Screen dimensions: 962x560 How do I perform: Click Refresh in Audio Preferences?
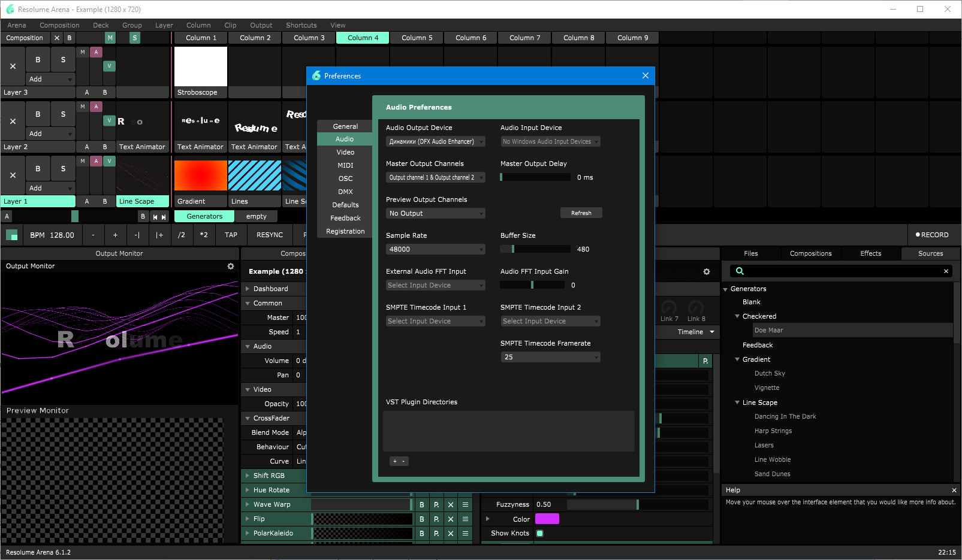581,213
